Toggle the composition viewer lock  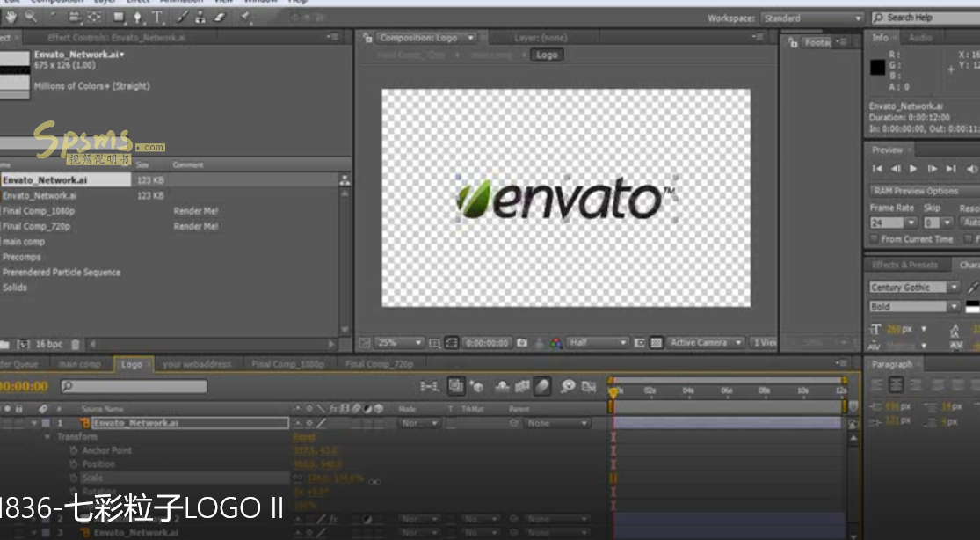368,38
